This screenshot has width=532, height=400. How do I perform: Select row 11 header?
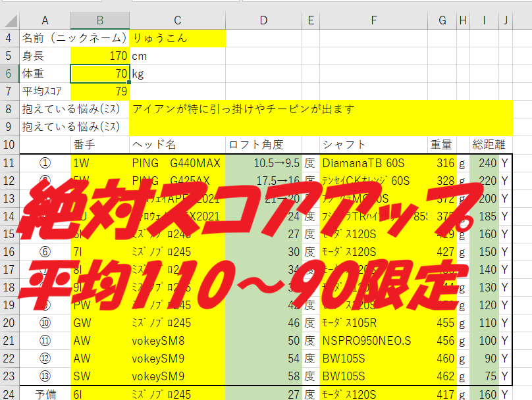(9, 163)
